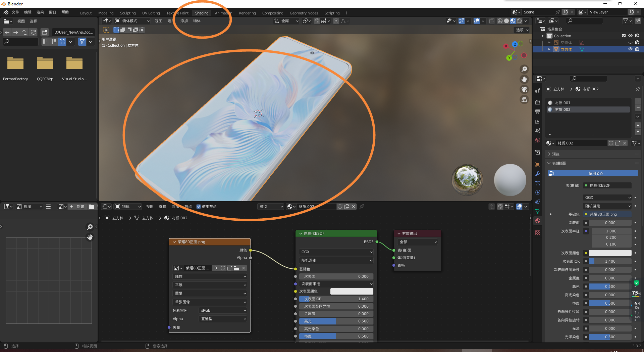
Task: Pin the node editor material
Action: click(x=362, y=207)
